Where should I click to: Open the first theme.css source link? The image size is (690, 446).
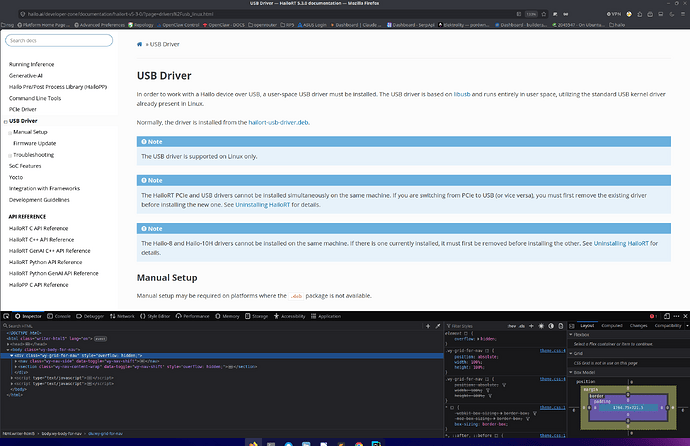tap(552, 351)
